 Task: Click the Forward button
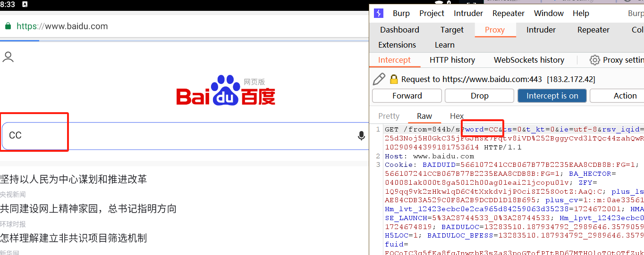click(x=407, y=96)
